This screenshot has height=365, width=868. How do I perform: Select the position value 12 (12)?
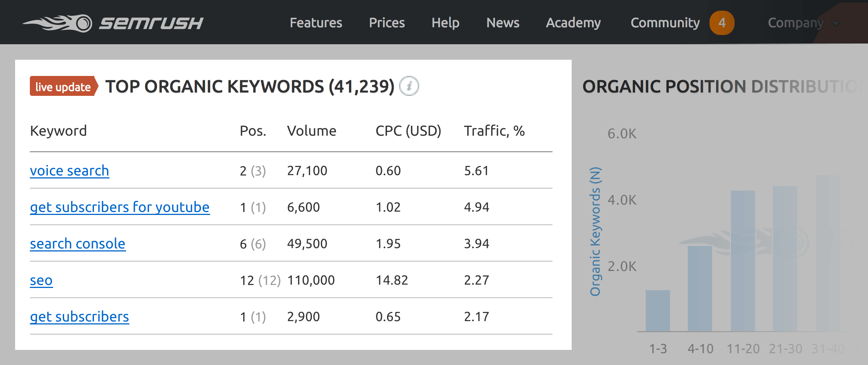tap(260, 281)
